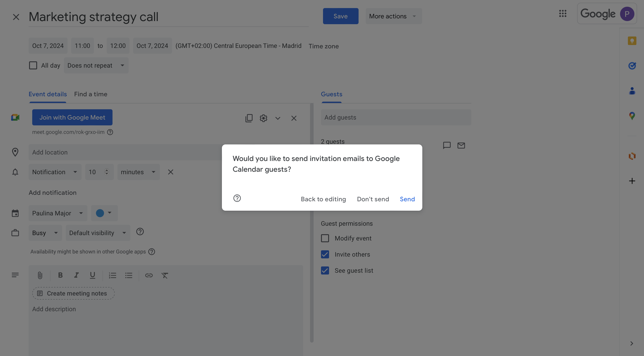This screenshot has width=644, height=356.
Task: Copy the Google Meet conferencing info
Action: tap(249, 118)
